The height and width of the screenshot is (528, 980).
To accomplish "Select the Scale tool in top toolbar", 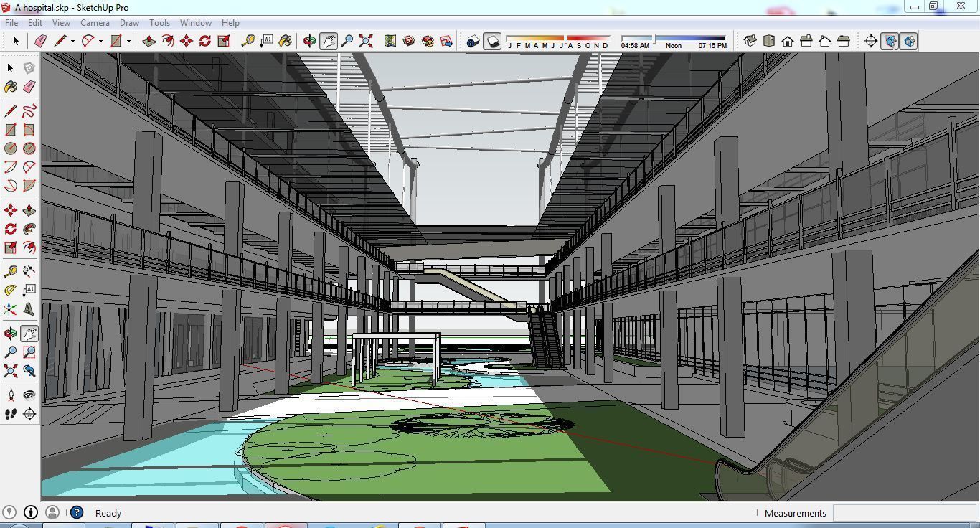I will 224,41.
